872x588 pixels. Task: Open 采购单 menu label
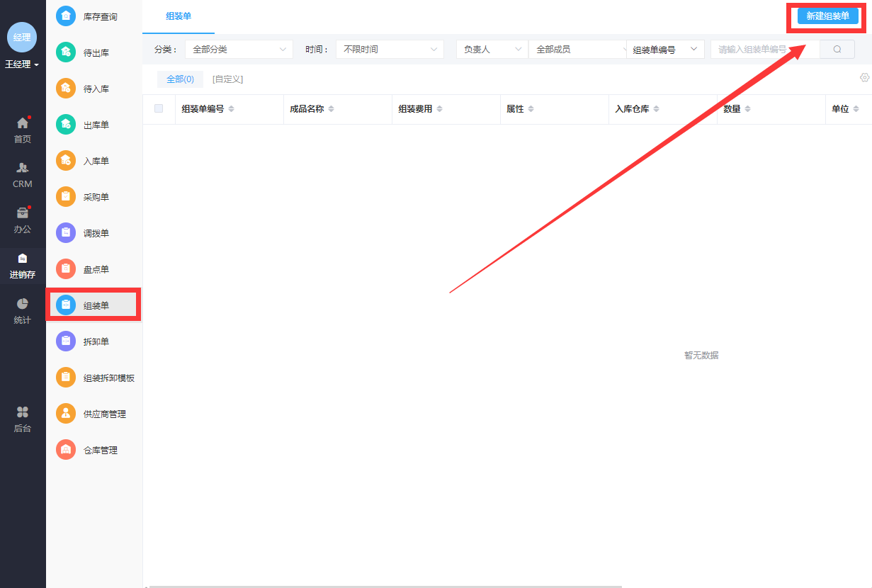[x=96, y=197]
